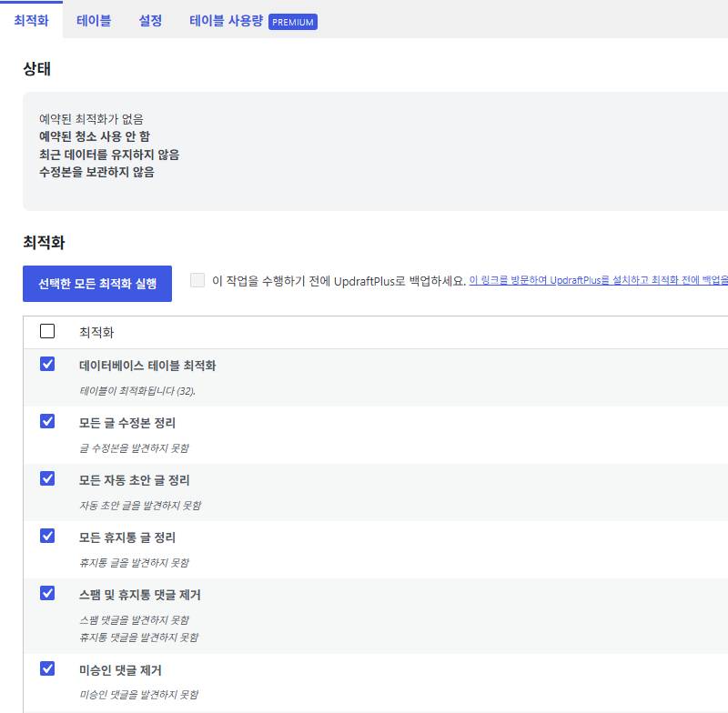This screenshot has width=728, height=713.
Task: Click the 모든 글 수정본 정리 label
Action: click(127, 423)
